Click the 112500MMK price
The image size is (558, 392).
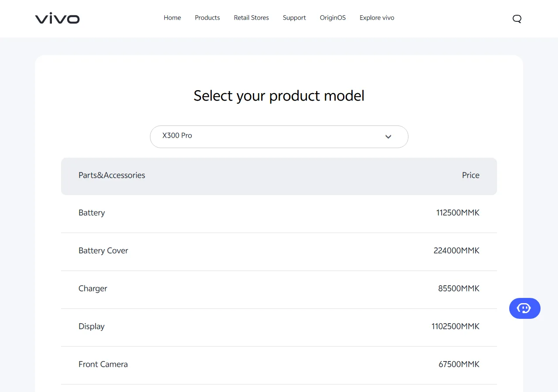pos(458,213)
